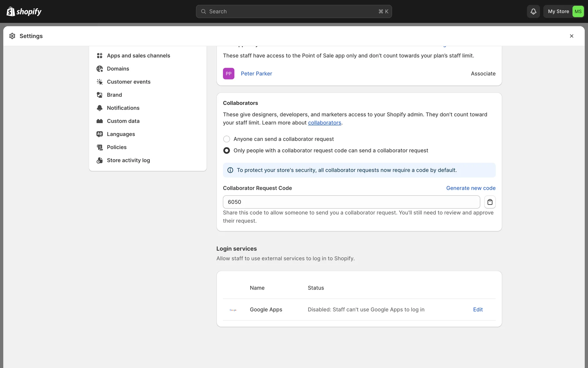The image size is (588, 368).
Task: Click the Collaborator Request Code field
Action: pyautogui.click(x=351, y=202)
